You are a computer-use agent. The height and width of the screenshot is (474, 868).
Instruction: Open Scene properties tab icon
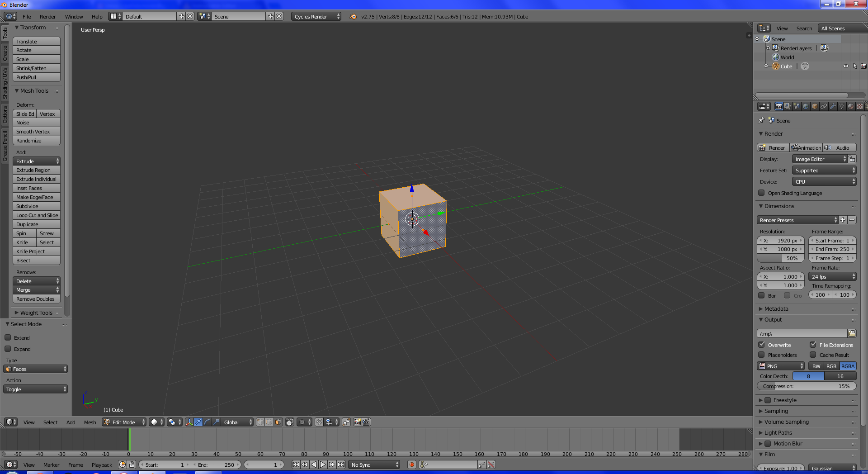click(x=797, y=106)
